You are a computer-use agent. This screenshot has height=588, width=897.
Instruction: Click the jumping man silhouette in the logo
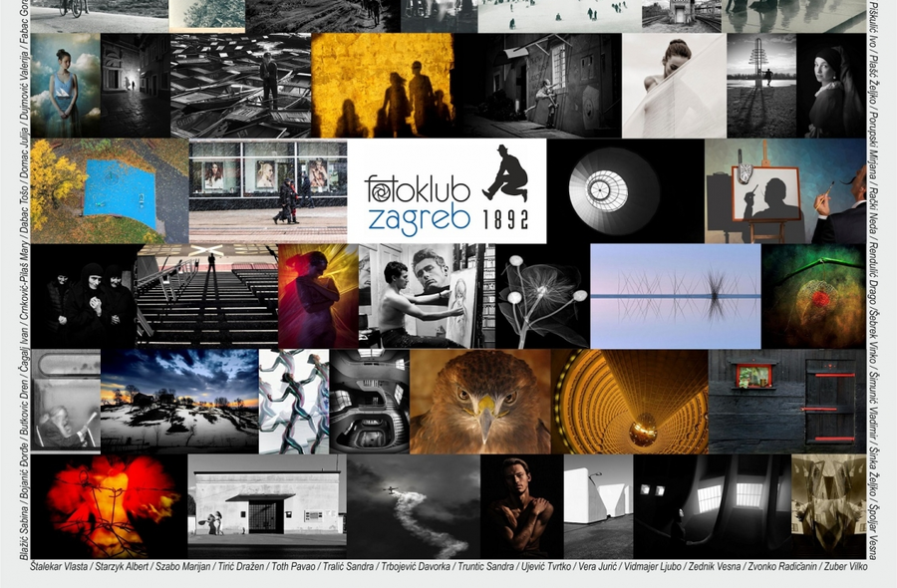505,173
